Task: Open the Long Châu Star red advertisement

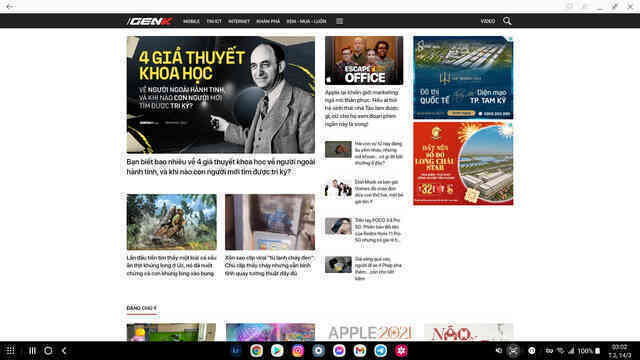Action: tap(463, 164)
